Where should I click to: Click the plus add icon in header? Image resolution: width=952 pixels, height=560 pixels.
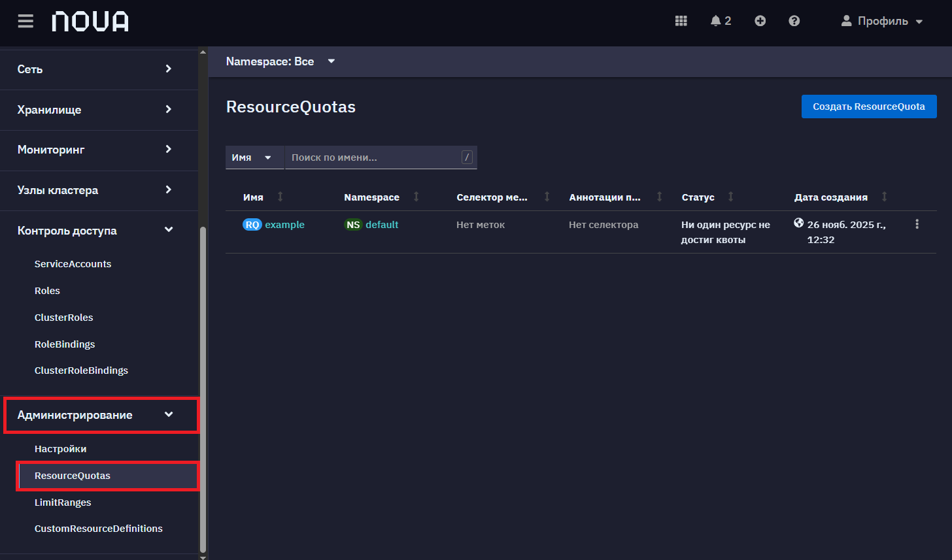pyautogui.click(x=760, y=21)
